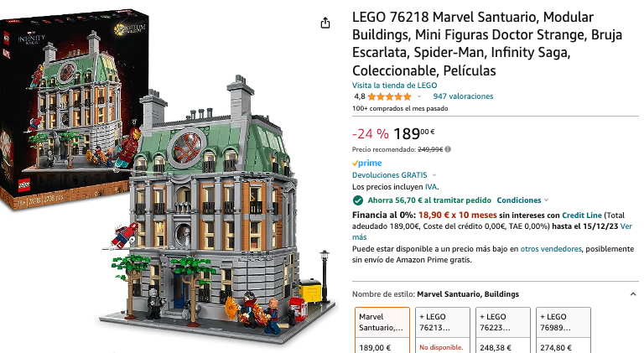Viewport: 644px width, 353px height.
Task: Click Ver más in the financing details
Action: click(x=492, y=231)
